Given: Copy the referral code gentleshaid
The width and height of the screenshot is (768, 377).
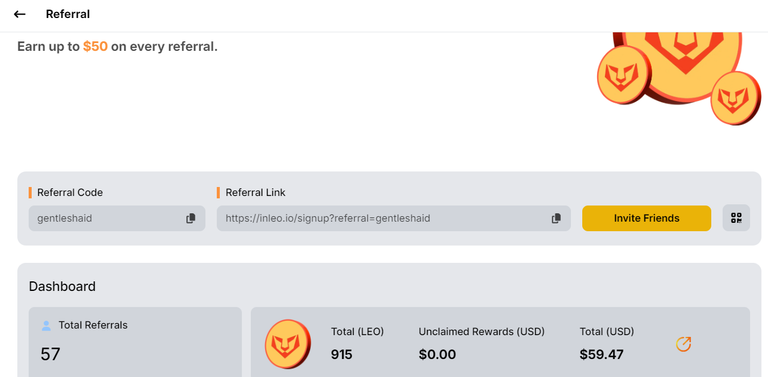Looking at the screenshot, I should pos(191,218).
